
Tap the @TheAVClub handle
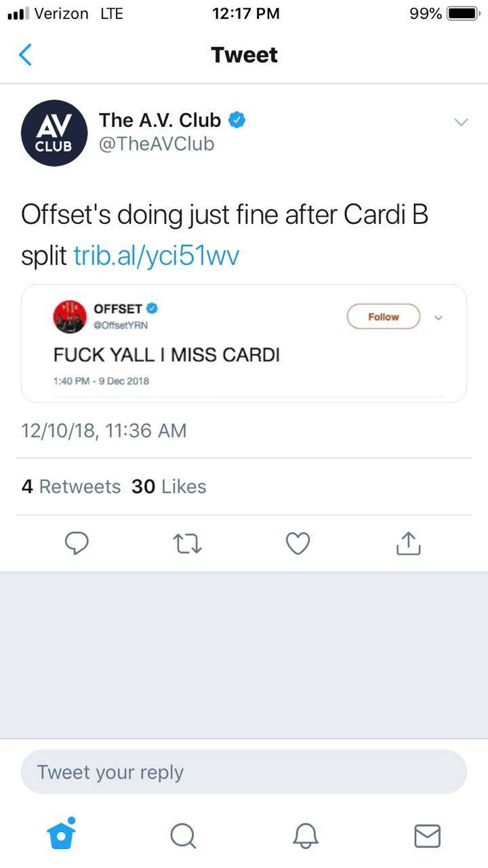(157, 144)
